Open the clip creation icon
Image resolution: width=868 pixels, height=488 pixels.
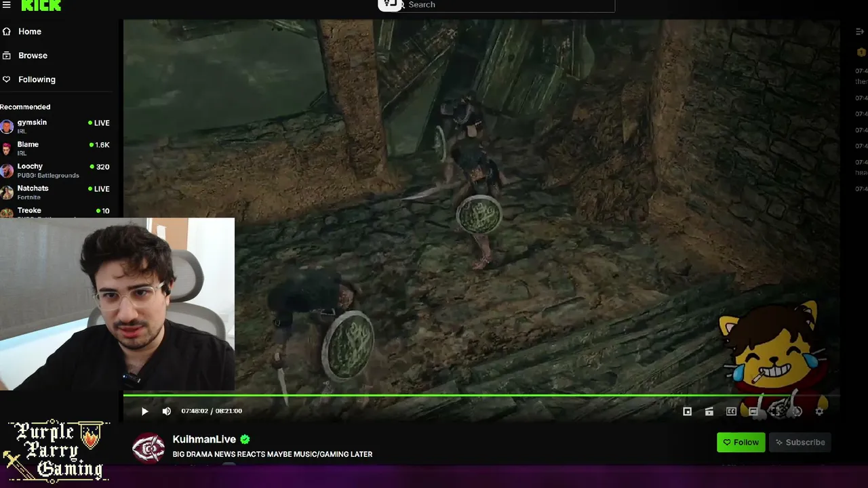709,411
